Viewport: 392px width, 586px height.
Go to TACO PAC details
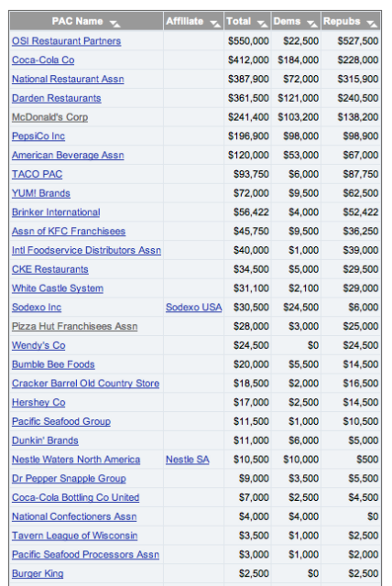[37, 174]
